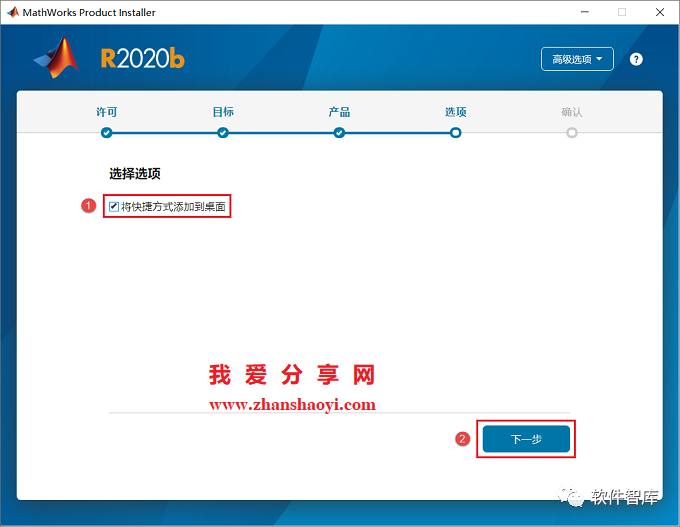Go to the 目标 step
Viewport: 680px width, 527px height.
[223, 112]
